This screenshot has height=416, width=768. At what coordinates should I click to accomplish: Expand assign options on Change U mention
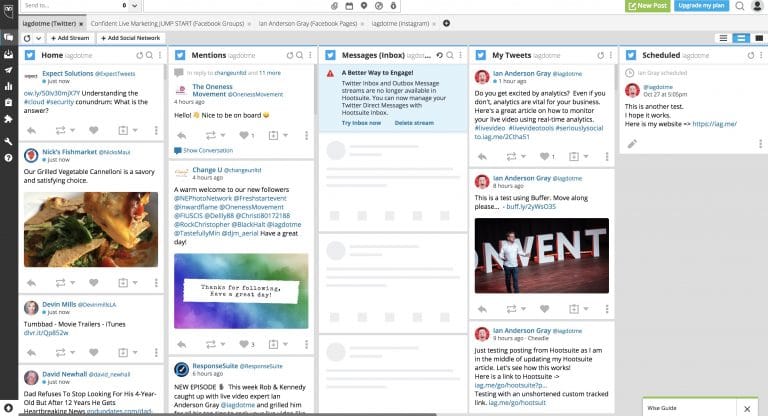pyautogui.click(x=286, y=344)
